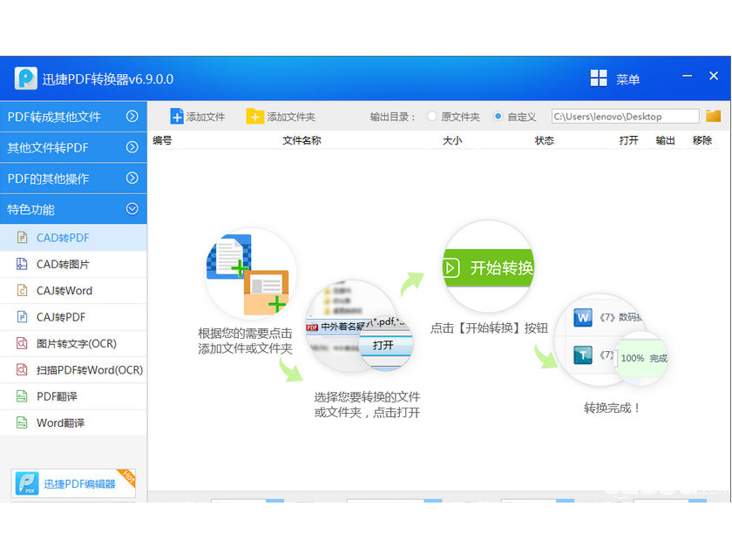Click the CAD转图片 icon
Viewport: 732px width, 560px height.
[22, 264]
